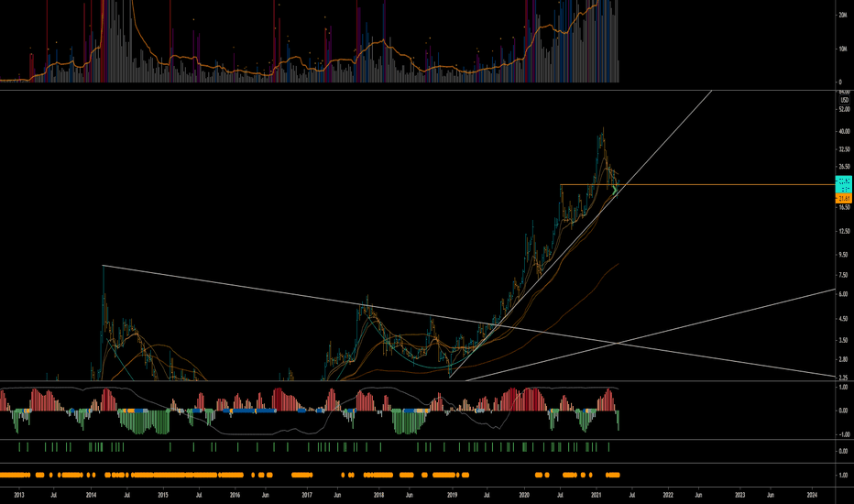This screenshot has width=854, height=504.
Task: Click the 2024 time axis label
Action: tap(812, 495)
